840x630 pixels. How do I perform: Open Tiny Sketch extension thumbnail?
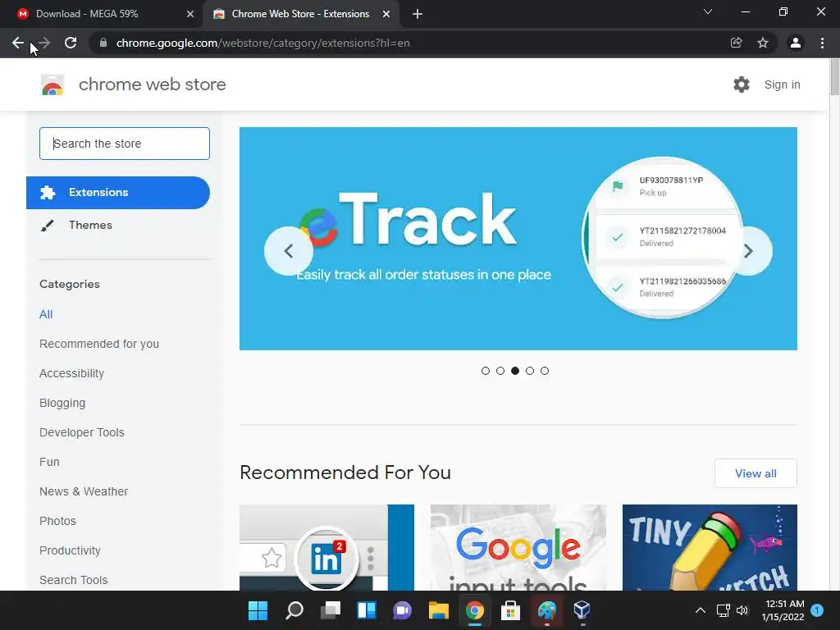click(x=710, y=547)
